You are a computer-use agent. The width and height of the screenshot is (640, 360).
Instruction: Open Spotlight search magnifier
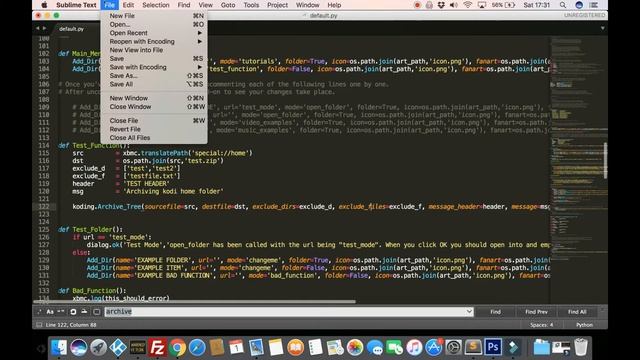point(563,5)
